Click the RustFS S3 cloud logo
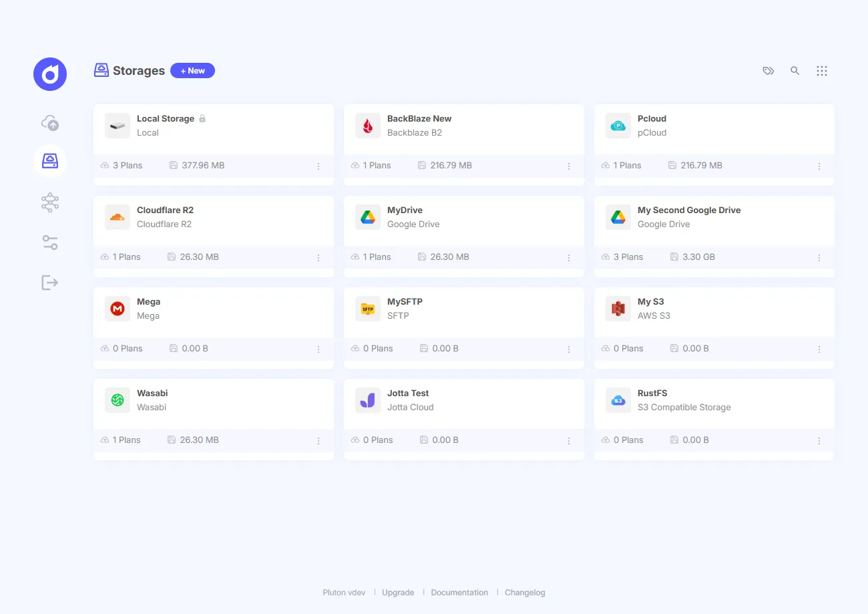The width and height of the screenshot is (868, 614). [x=618, y=400]
